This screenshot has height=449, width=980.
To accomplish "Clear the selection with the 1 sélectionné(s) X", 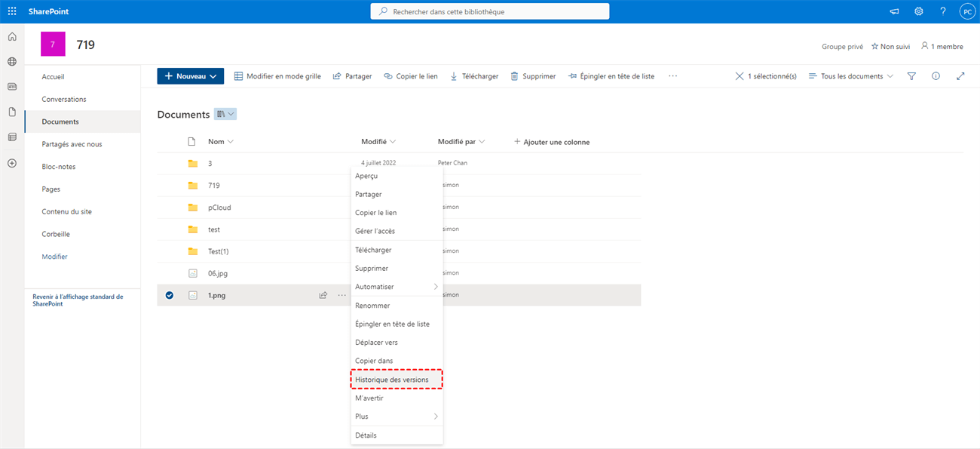I will [x=740, y=76].
